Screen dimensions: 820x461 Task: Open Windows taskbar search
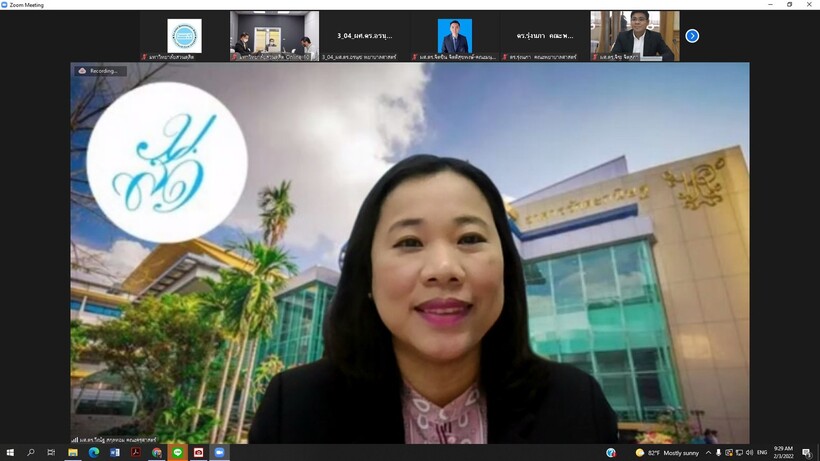coord(31,453)
